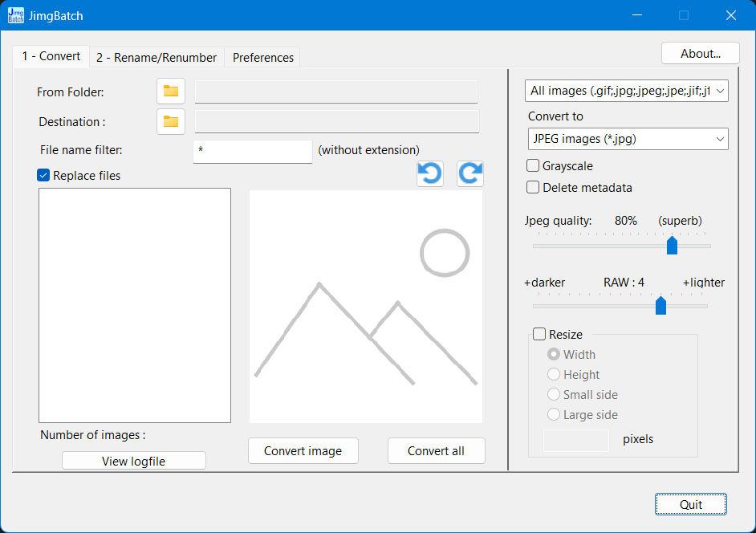Image resolution: width=756 pixels, height=533 pixels.
Task: Rotate image counterclockwise with left arrow icon
Action: [x=430, y=173]
